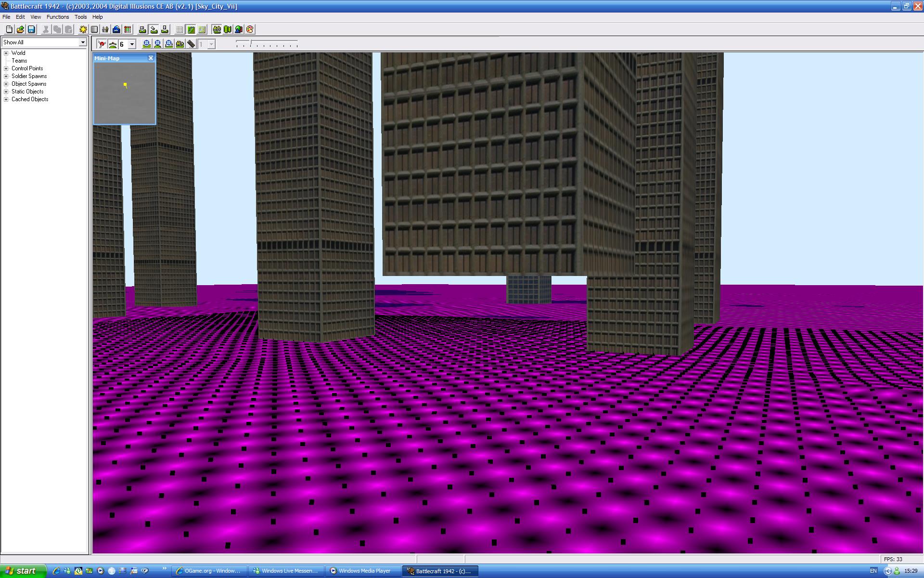Click the colored shapes objects icon
This screenshot has width=924, height=578.
click(239, 29)
